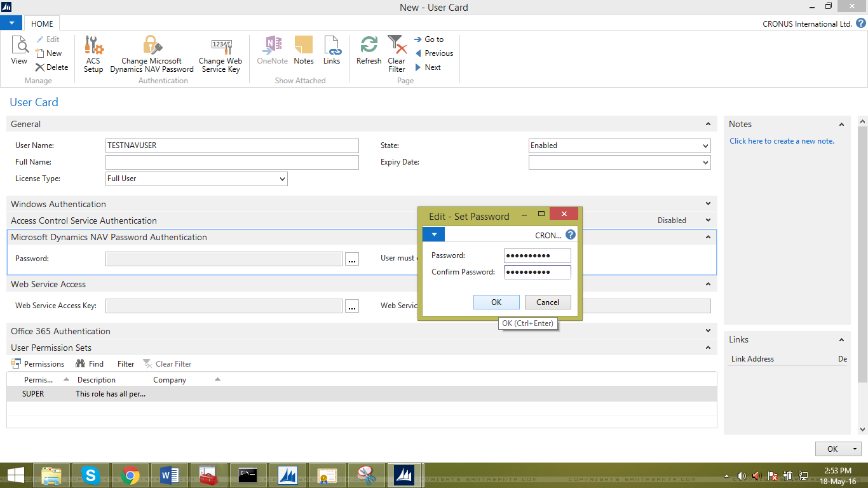
Task: Launch Skype from the taskbar
Action: click(x=91, y=475)
